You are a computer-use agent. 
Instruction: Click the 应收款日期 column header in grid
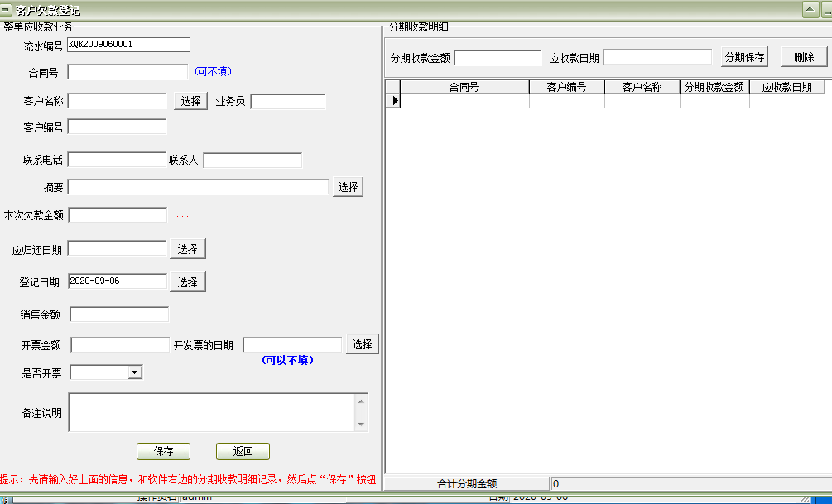click(787, 87)
